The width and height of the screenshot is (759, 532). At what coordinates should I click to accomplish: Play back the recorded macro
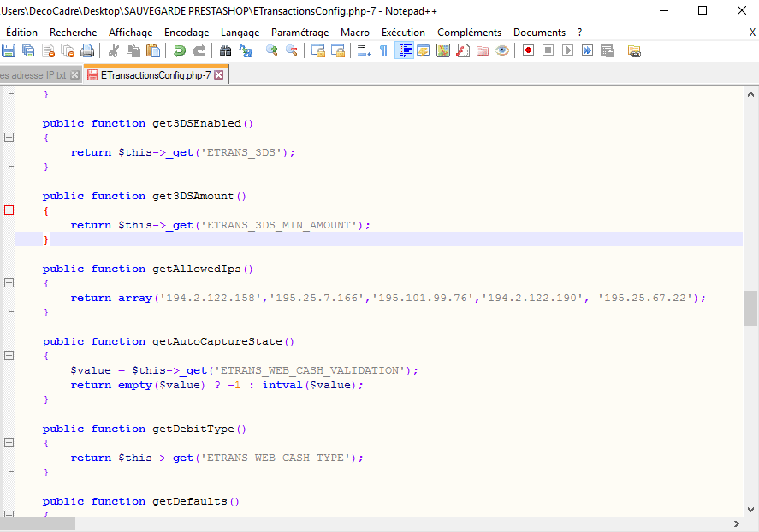coord(568,50)
